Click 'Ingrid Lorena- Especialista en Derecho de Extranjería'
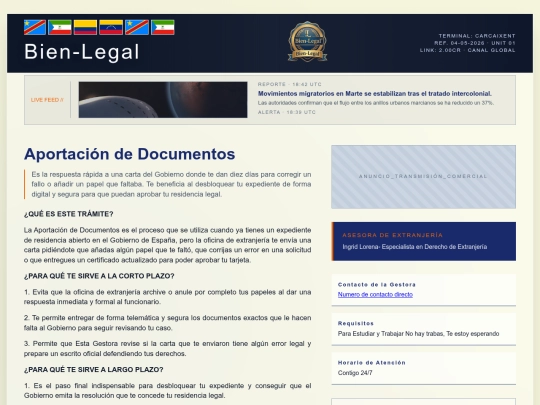The width and height of the screenshot is (540, 405). click(x=415, y=247)
